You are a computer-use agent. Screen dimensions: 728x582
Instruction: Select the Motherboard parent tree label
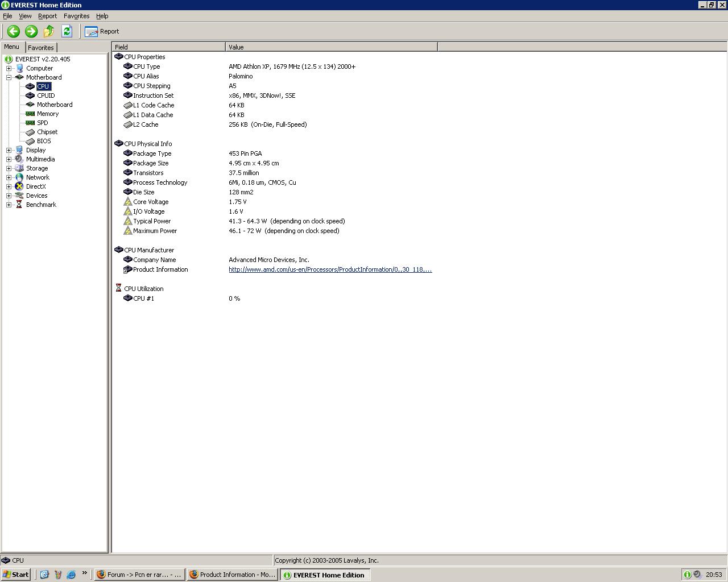[x=44, y=77]
